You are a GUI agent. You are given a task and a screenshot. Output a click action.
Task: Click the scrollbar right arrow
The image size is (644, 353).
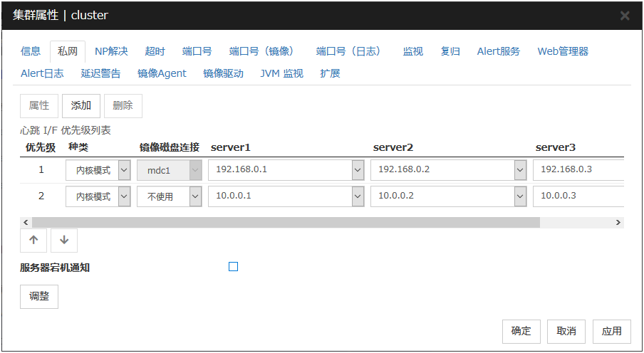pos(618,223)
